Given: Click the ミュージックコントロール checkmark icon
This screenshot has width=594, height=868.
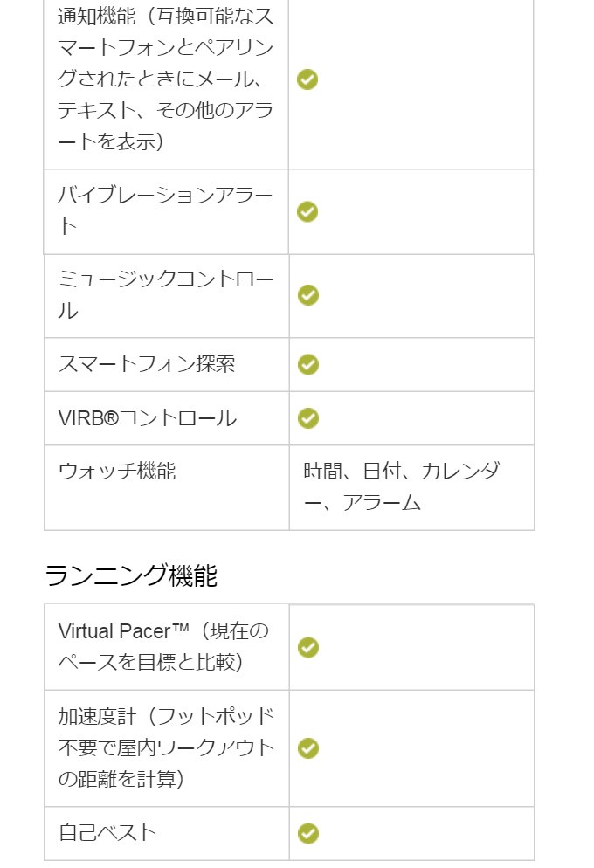Looking at the screenshot, I should coord(308,295).
